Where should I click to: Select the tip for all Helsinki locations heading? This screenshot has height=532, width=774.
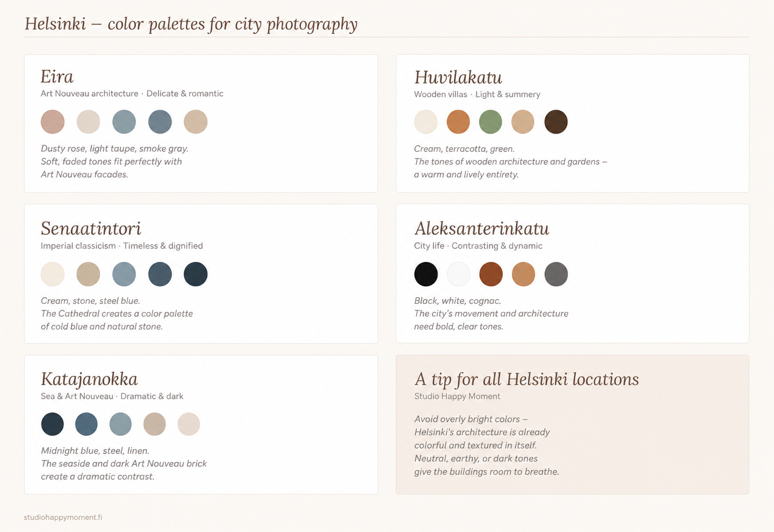[527, 379]
